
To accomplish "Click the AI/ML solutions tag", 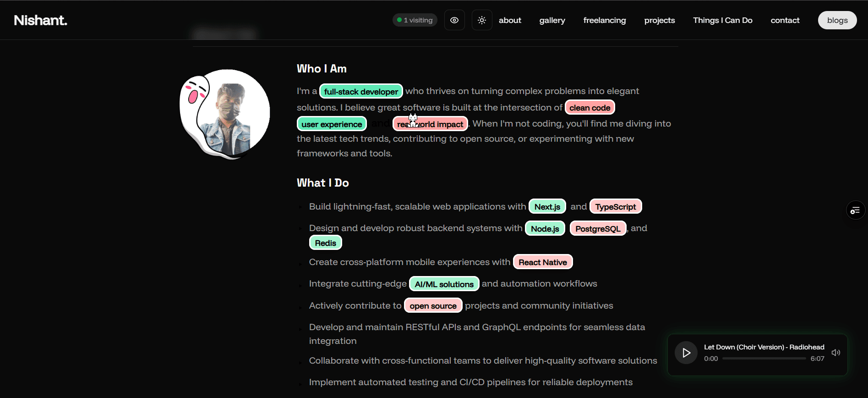I will [444, 284].
